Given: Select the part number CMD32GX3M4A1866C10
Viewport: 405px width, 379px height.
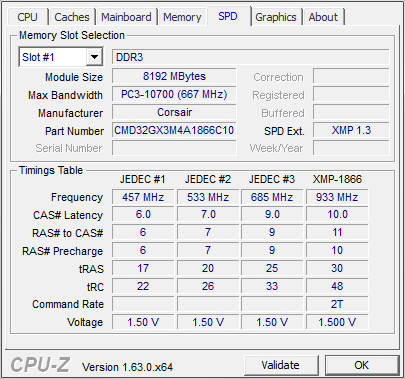Looking at the screenshot, I should (x=174, y=130).
